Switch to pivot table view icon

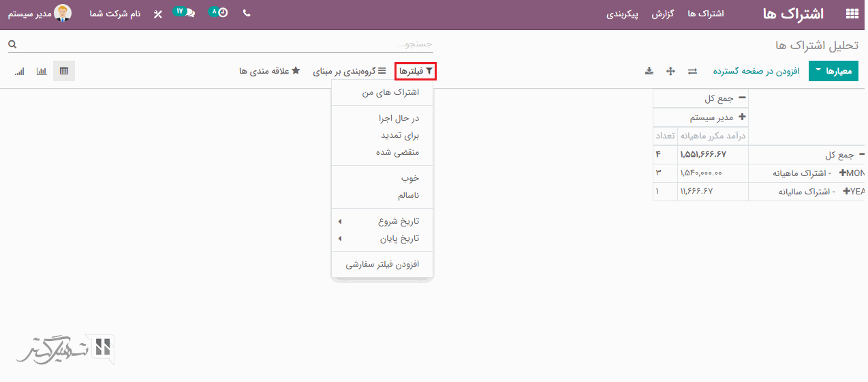coord(64,71)
